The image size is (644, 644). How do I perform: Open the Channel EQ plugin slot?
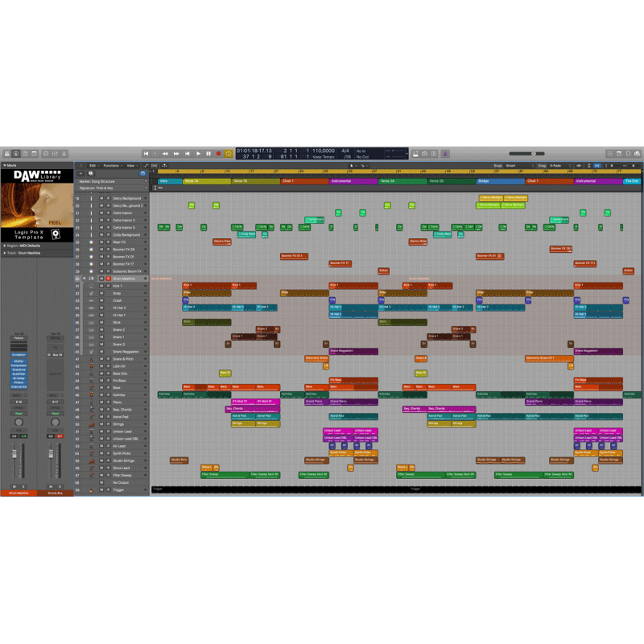click(19, 387)
